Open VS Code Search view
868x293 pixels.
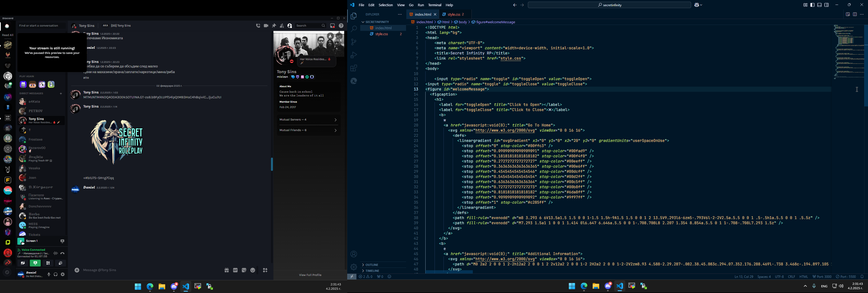(x=353, y=29)
